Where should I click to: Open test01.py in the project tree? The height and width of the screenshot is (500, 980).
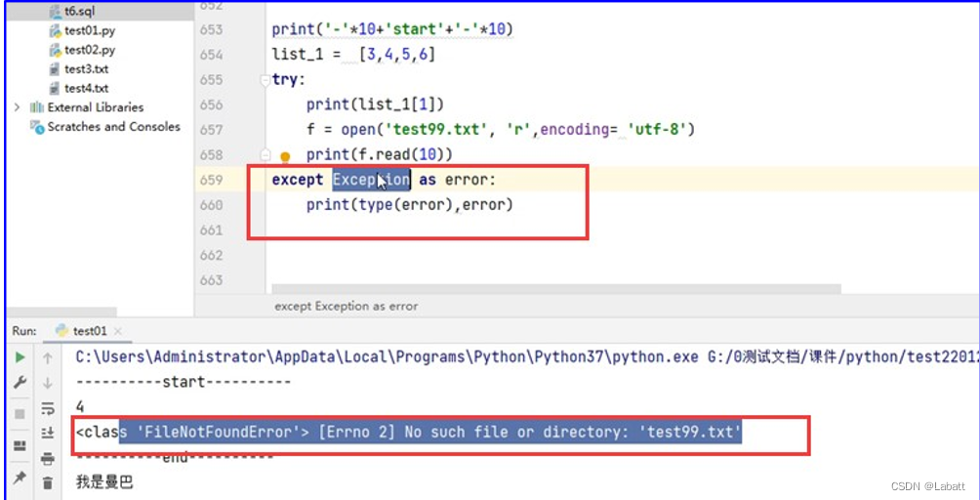click(90, 30)
